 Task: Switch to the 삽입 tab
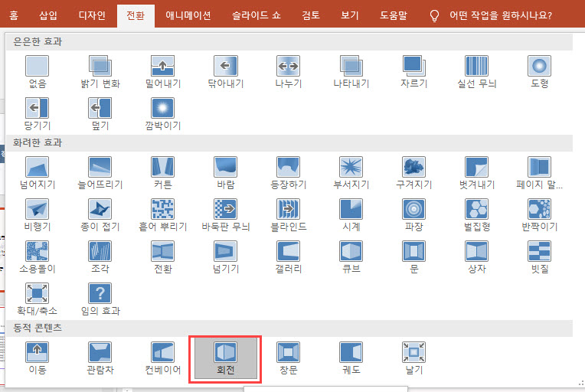point(48,15)
